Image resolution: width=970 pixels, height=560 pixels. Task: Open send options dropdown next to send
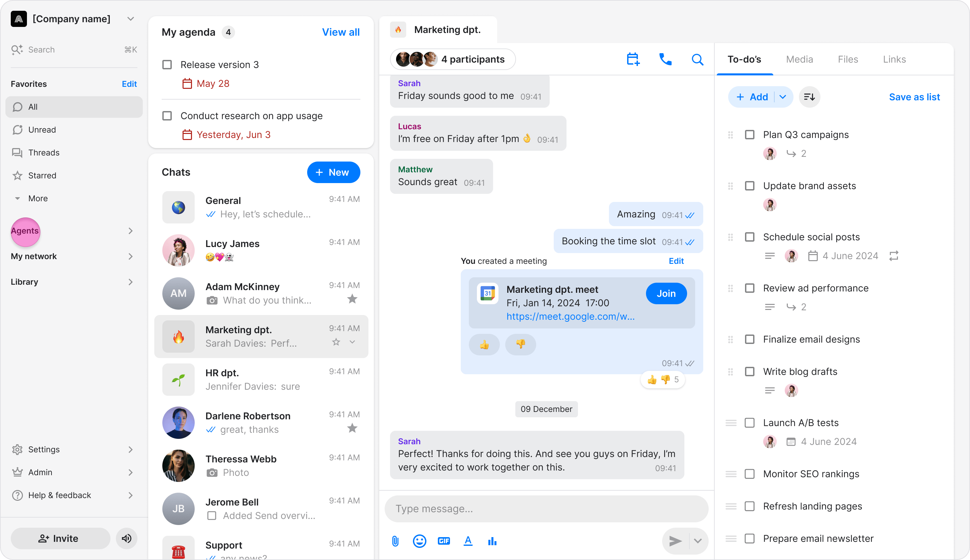point(698,541)
